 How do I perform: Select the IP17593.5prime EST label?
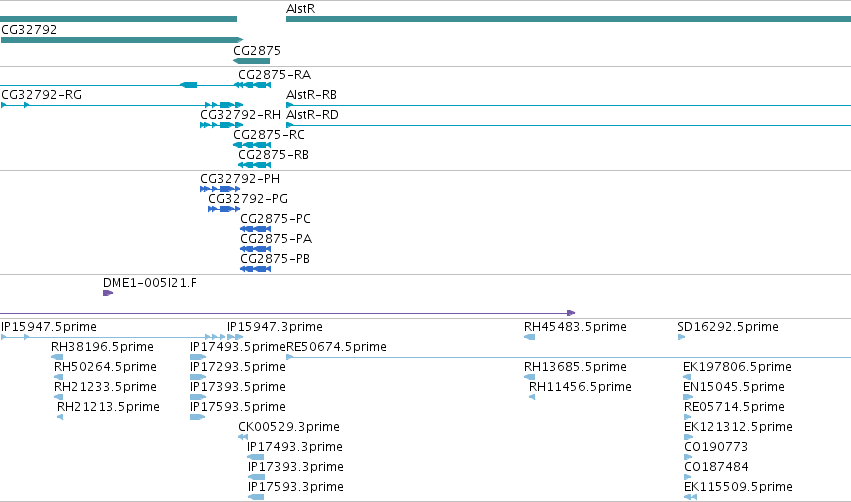pos(238,407)
